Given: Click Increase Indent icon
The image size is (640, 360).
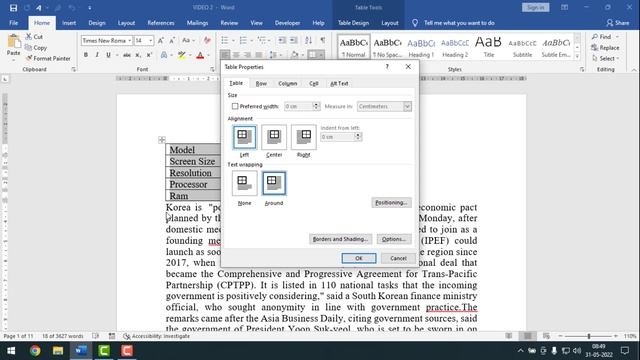Looking at the screenshot, I should click(293, 40).
